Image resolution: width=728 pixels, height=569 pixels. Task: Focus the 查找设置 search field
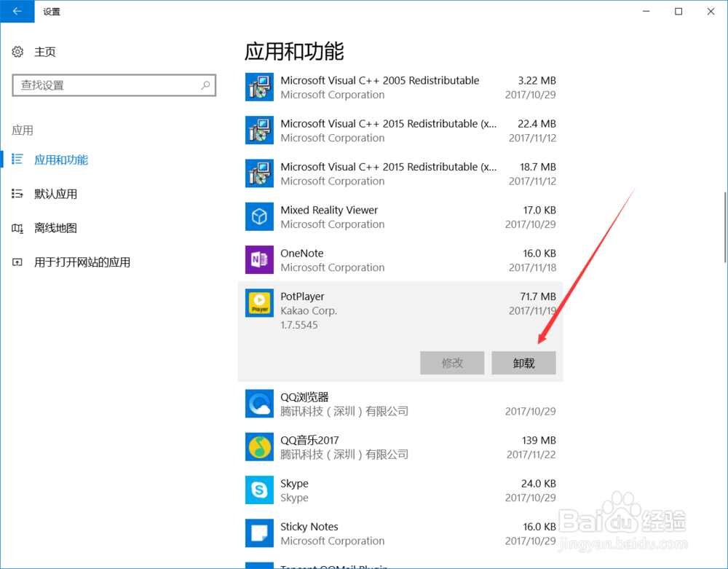coord(114,85)
